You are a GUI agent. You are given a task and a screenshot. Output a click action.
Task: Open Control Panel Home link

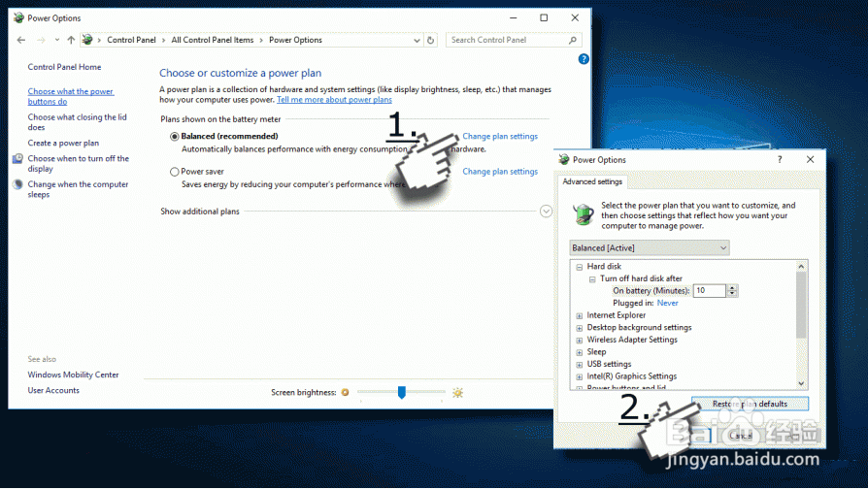pos(64,67)
